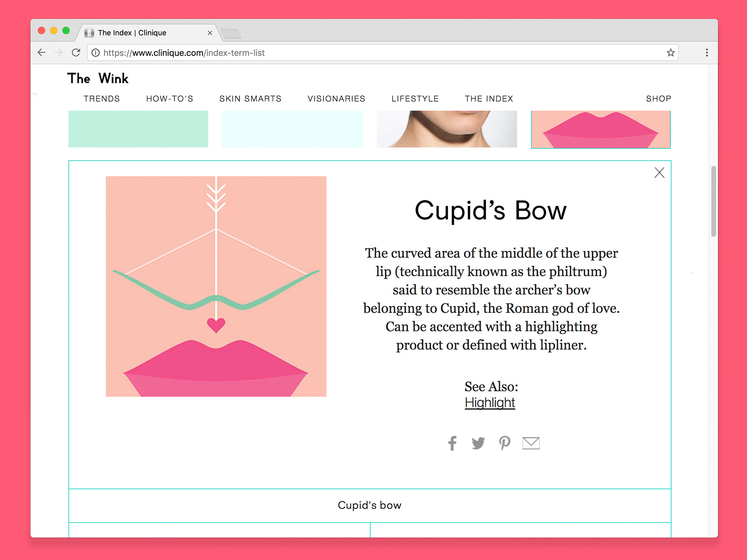Reload the page
The image size is (747, 560).
[76, 53]
